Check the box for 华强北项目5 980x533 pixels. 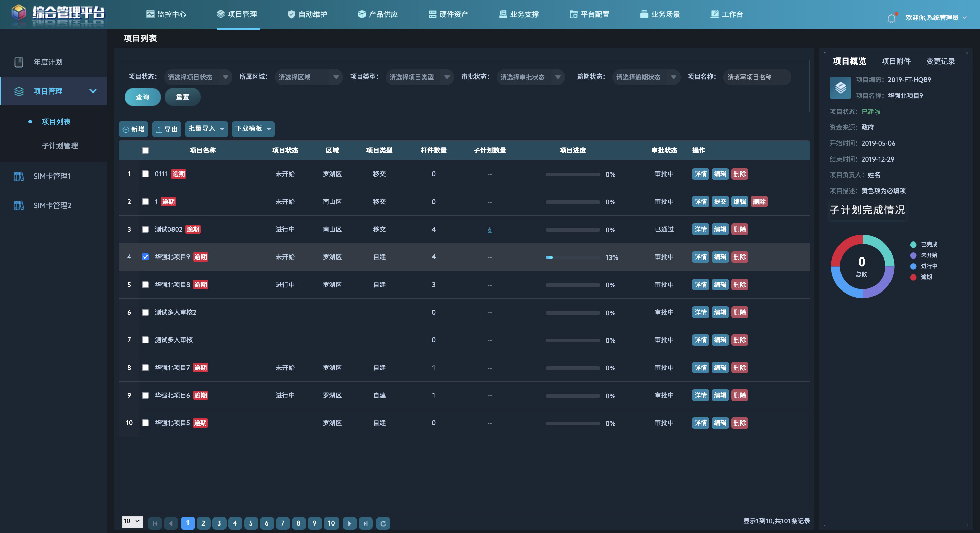pyautogui.click(x=145, y=423)
